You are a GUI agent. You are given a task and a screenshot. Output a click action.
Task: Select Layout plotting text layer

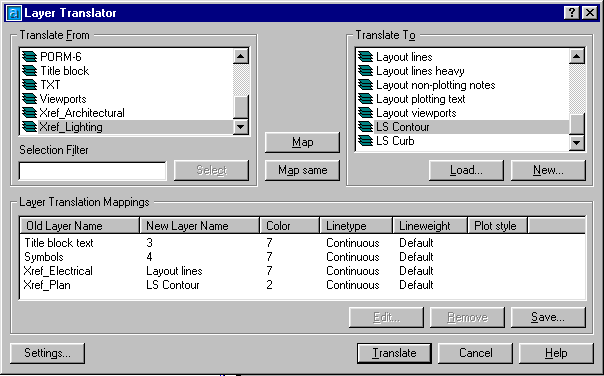click(421, 99)
